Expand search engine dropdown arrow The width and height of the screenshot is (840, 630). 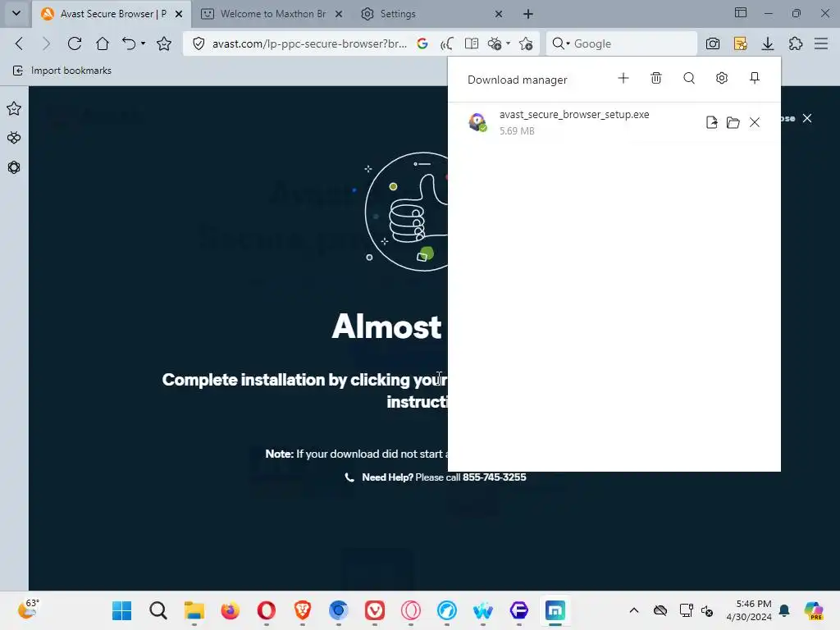coord(568,43)
